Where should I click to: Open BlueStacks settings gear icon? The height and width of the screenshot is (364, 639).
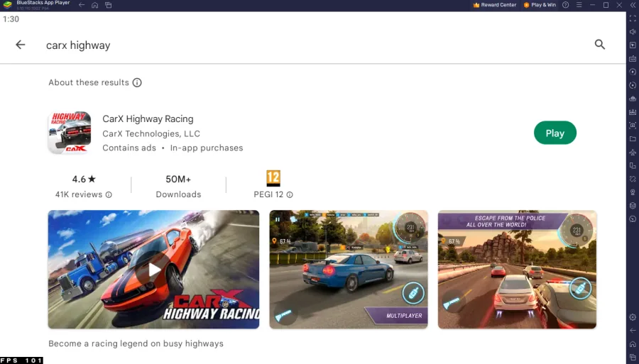point(633,317)
